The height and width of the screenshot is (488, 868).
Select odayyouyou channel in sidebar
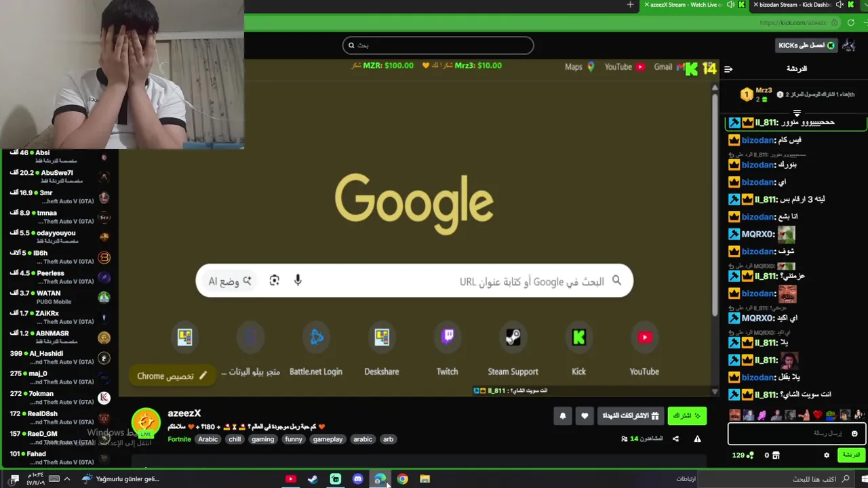pyautogui.click(x=60, y=237)
